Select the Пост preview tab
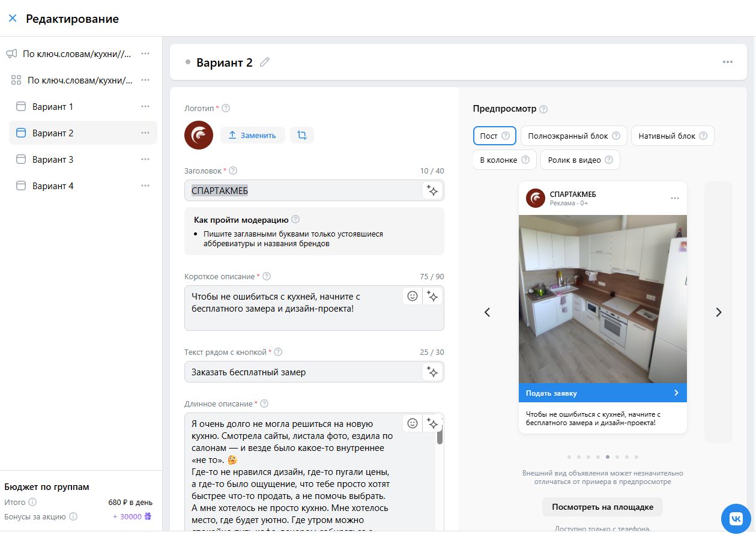The image size is (756, 535). pos(495,136)
